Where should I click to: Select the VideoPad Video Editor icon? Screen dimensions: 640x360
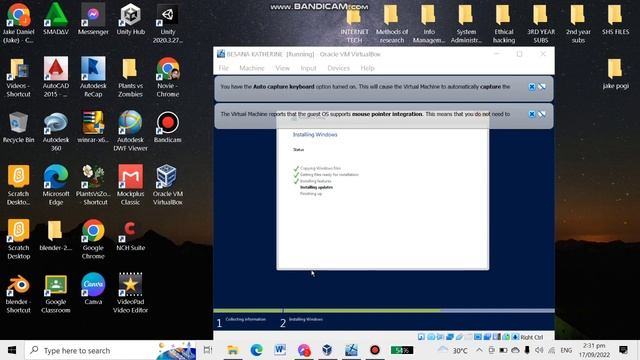pos(131,292)
